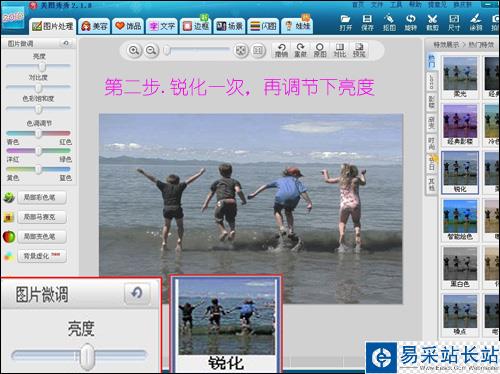The height and width of the screenshot is (374, 500).
Task: Open the 工具 menu
Action: [396, 5]
